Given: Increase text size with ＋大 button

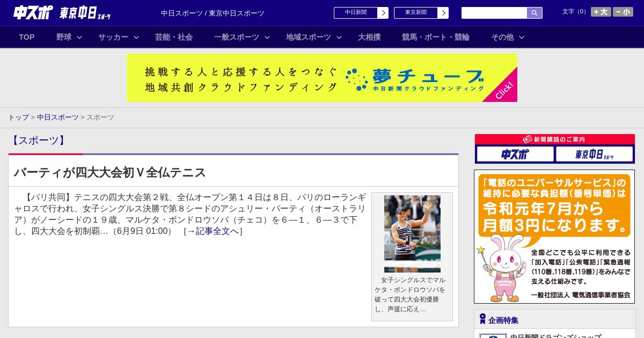Looking at the screenshot, I should 601,12.
